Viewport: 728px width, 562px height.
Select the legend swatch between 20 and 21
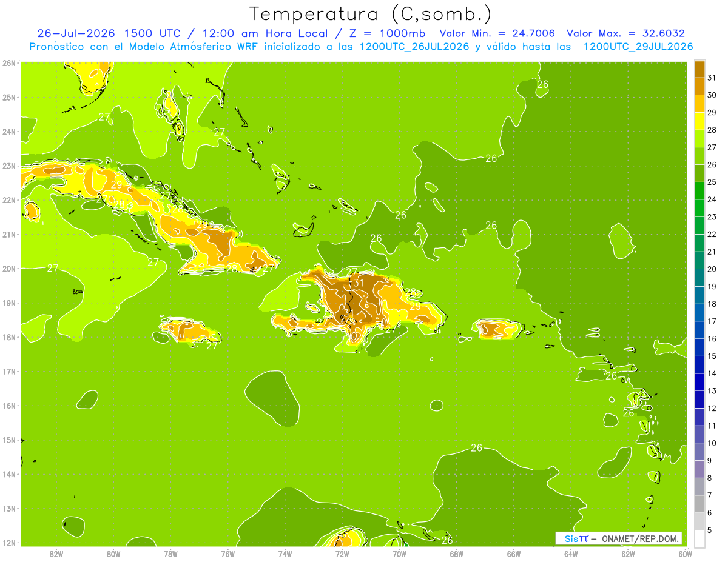click(x=699, y=260)
